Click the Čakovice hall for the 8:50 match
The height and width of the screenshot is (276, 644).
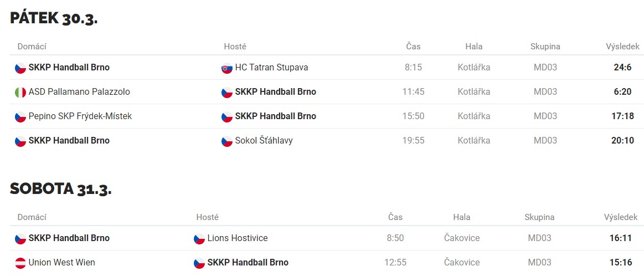tap(462, 238)
